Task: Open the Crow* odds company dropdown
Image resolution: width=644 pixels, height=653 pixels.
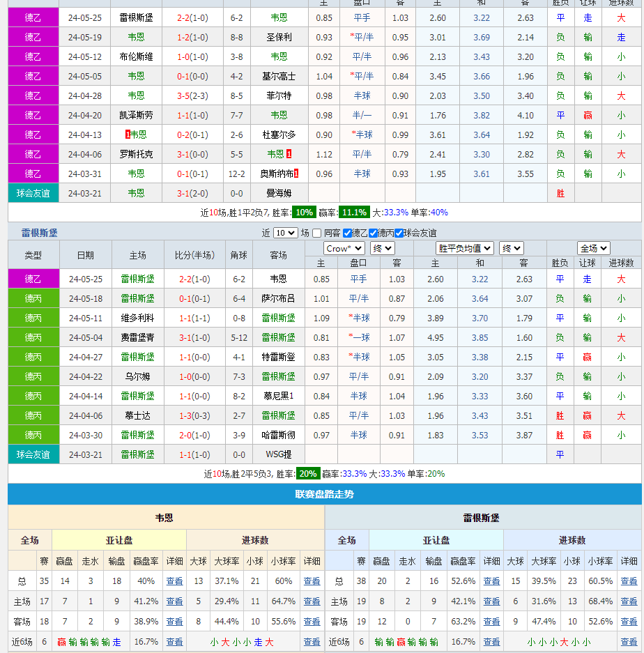Action: (344, 248)
